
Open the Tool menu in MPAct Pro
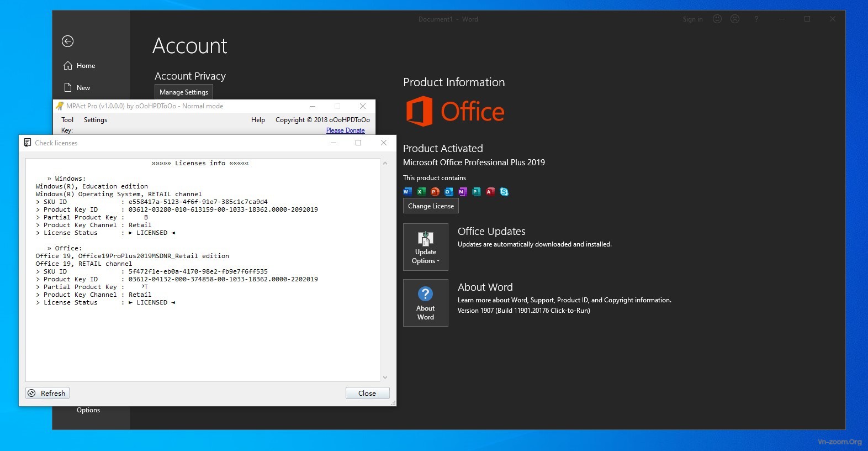pyautogui.click(x=67, y=120)
